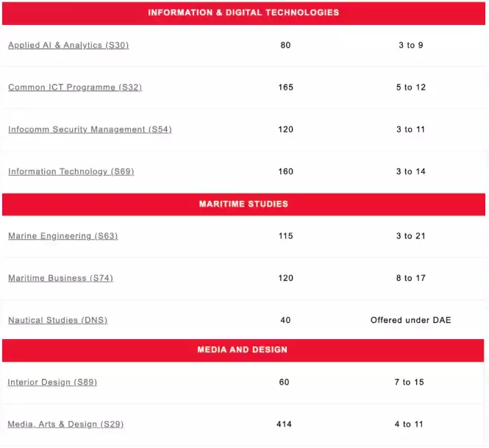Select the "3 to 14" range cell
The width and height of the screenshot is (489, 448).
tap(410, 171)
